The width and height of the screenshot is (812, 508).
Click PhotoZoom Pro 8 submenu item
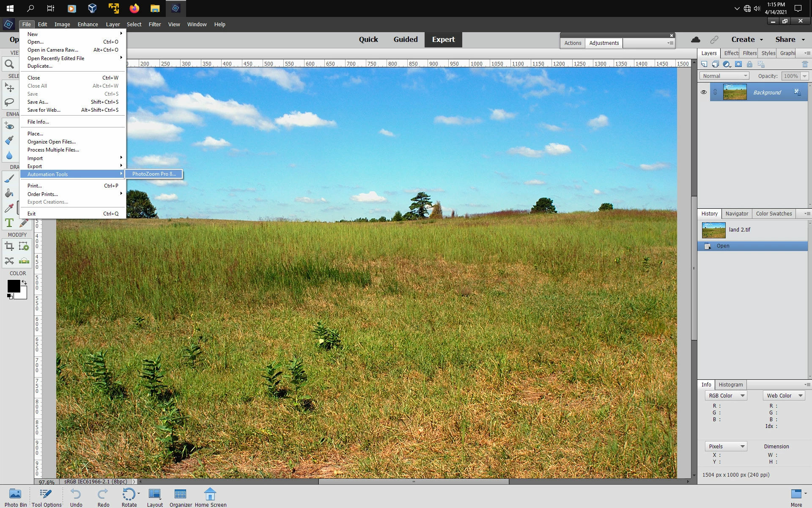click(x=154, y=174)
